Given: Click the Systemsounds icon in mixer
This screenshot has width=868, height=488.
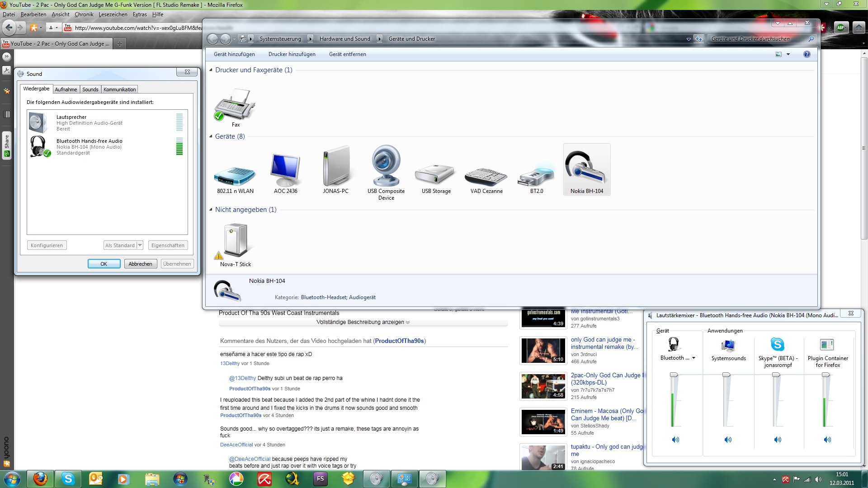Looking at the screenshot, I should (x=728, y=345).
